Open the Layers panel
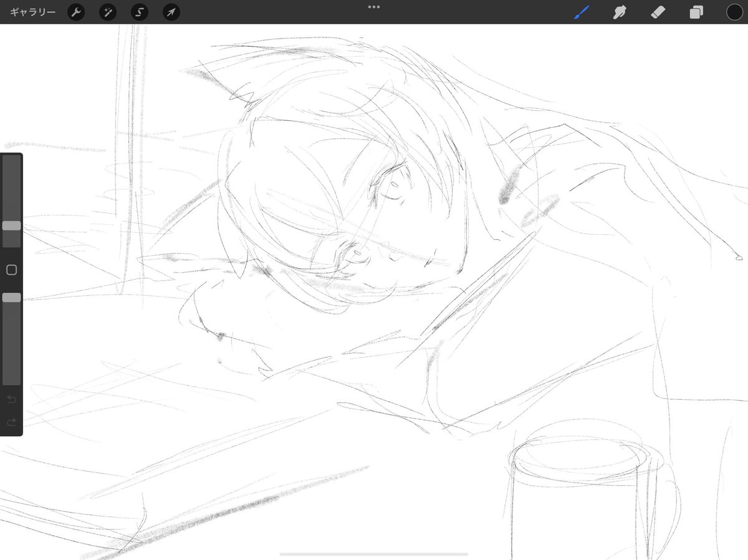The height and width of the screenshot is (560, 748). click(x=696, y=12)
